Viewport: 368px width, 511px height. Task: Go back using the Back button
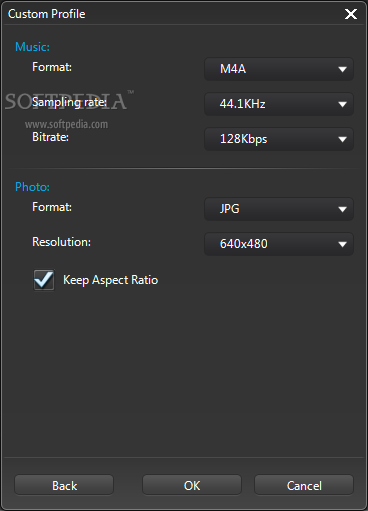pyautogui.click(x=64, y=485)
